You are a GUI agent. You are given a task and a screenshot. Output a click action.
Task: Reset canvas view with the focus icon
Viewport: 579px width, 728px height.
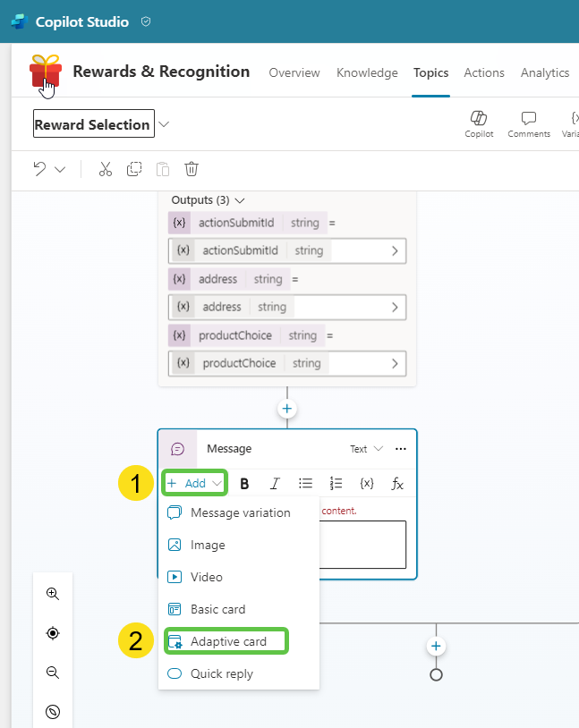point(52,633)
